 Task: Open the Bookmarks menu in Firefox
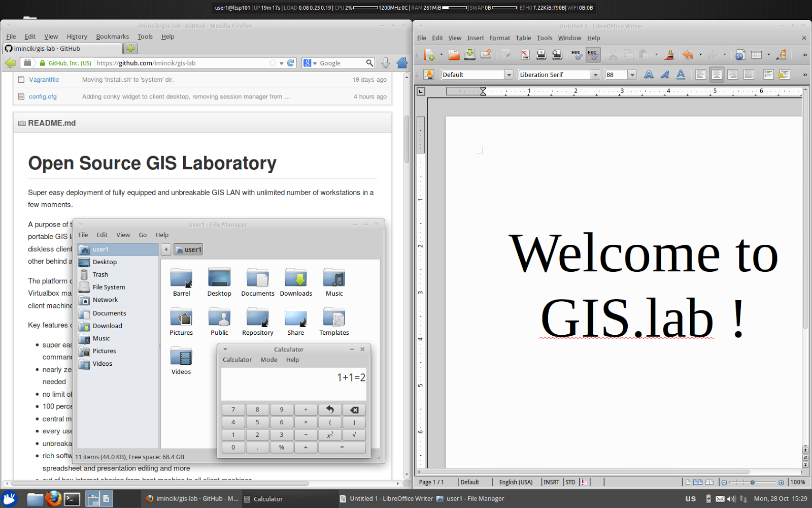pyautogui.click(x=112, y=36)
